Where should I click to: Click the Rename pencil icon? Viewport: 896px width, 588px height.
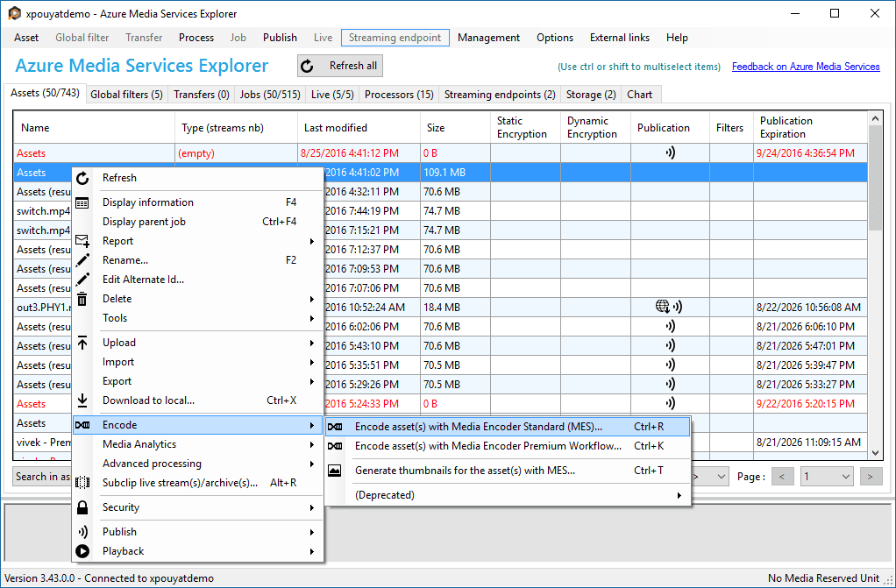pyautogui.click(x=83, y=260)
